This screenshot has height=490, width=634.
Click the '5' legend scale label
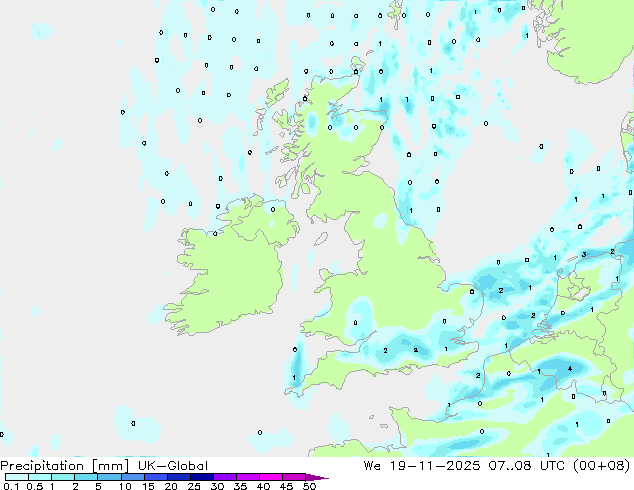click(98, 486)
